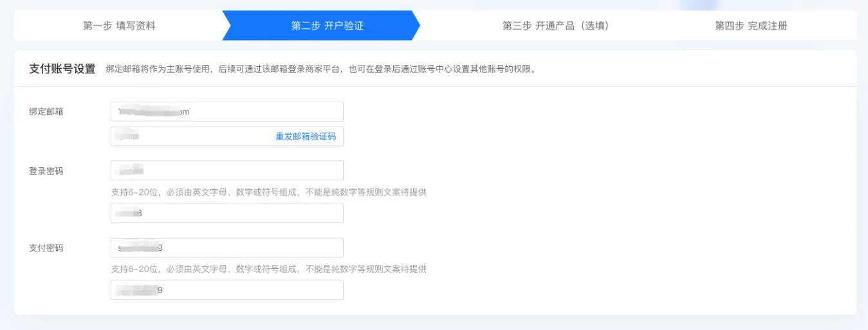Click page background below the settings card
Image resolution: width=868 pixels, height=330 pixels.
pyautogui.click(x=434, y=323)
